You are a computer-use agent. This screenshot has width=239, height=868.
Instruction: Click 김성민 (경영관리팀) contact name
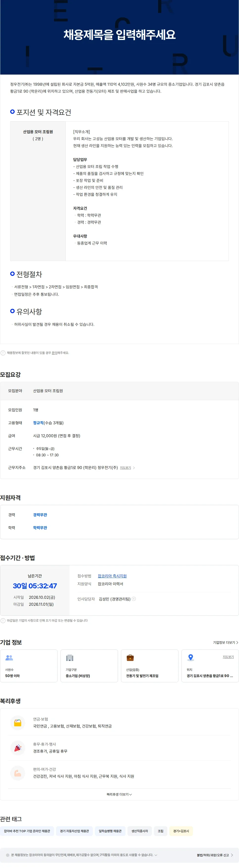[115, 599]
